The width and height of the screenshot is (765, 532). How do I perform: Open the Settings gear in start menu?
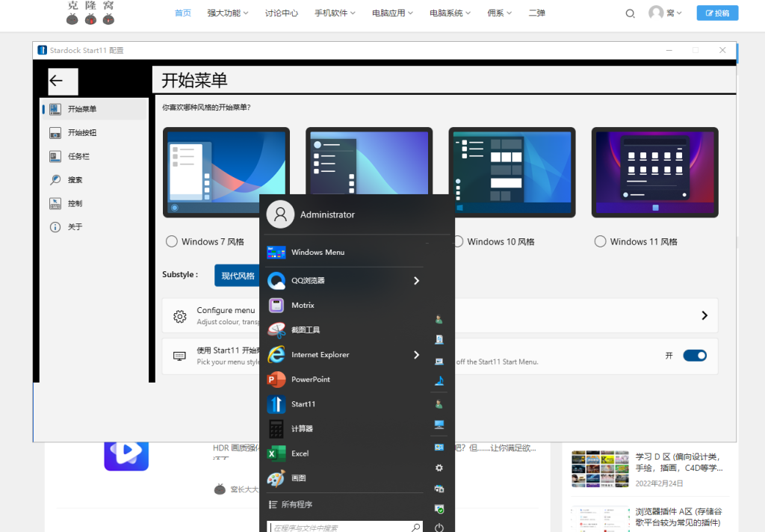coord(439,468)
